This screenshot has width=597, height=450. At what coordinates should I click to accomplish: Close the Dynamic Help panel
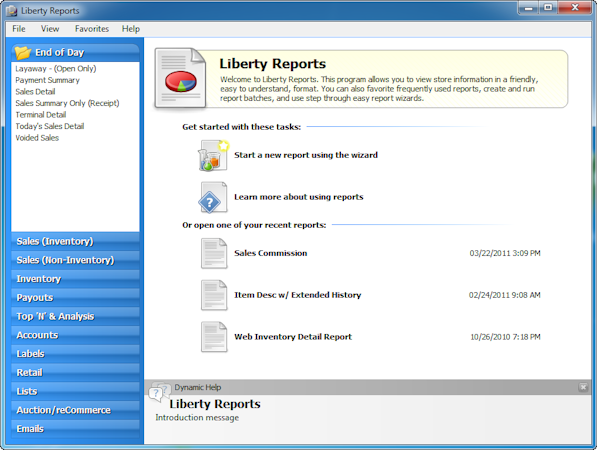click(583, 387)
